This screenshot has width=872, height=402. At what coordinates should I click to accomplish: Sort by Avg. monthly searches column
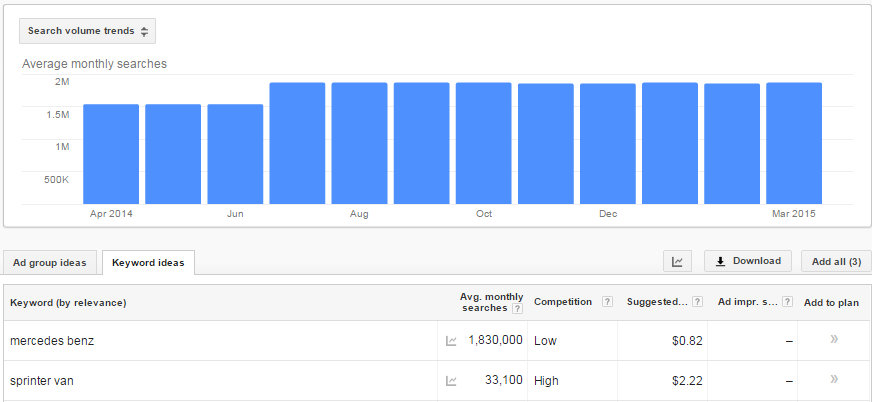492,302
